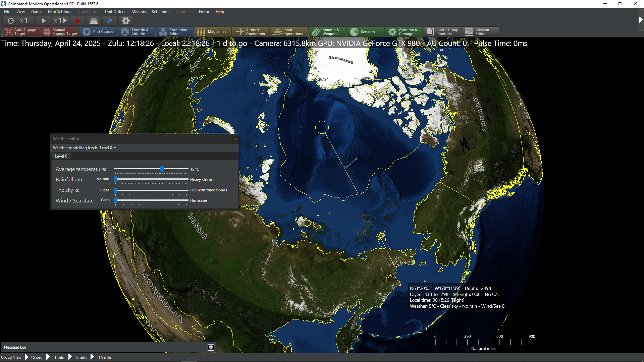The width and height of the screenshot is (644, 362).
Task: Activate Plot Course
Action: tap(98, 32)
